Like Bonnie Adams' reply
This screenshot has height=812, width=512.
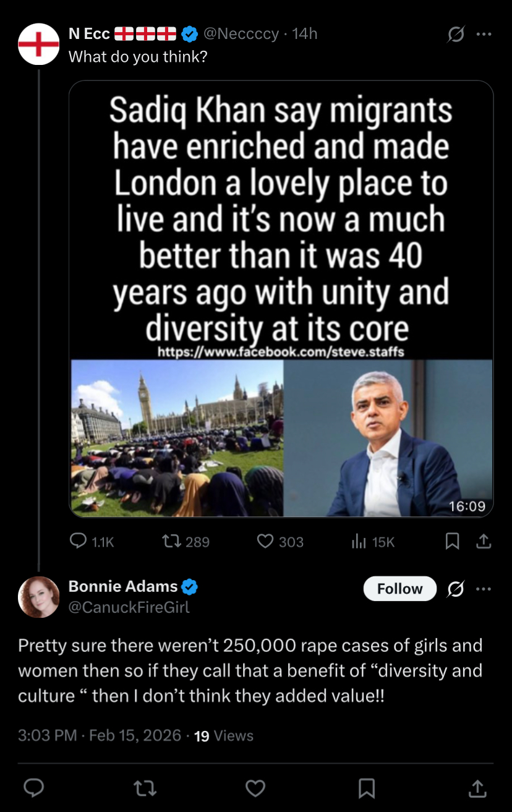255,787
